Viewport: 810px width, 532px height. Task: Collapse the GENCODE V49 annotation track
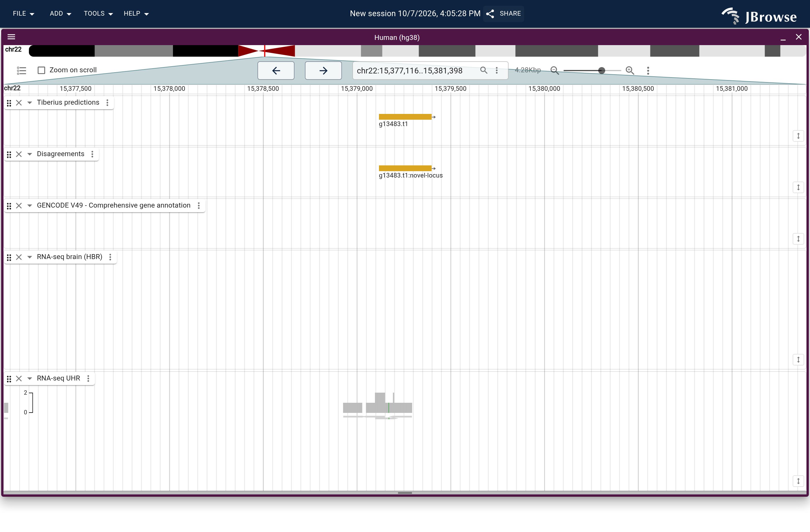point(30,206)
